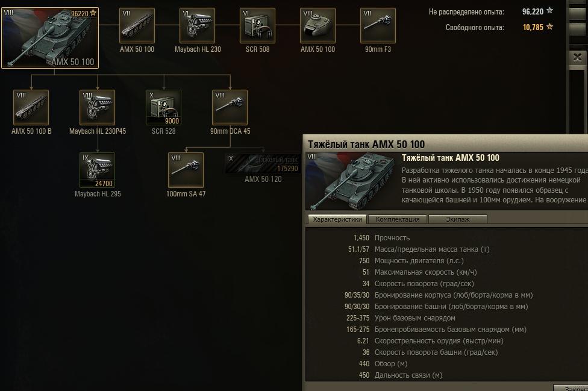This screenshot has width=588, height=391.
Task: Switch to the Экипаж tab
Action: pos(457,219)
